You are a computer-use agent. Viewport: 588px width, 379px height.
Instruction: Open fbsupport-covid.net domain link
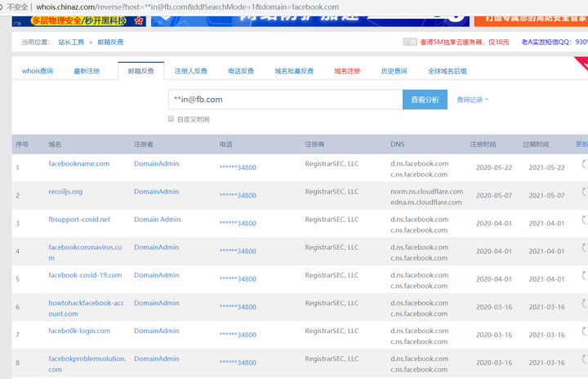[x=79, y=220]
